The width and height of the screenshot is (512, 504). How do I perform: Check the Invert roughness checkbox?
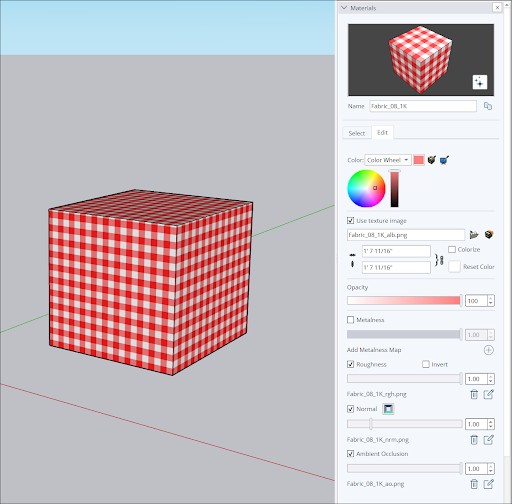[x=426, y=364]
